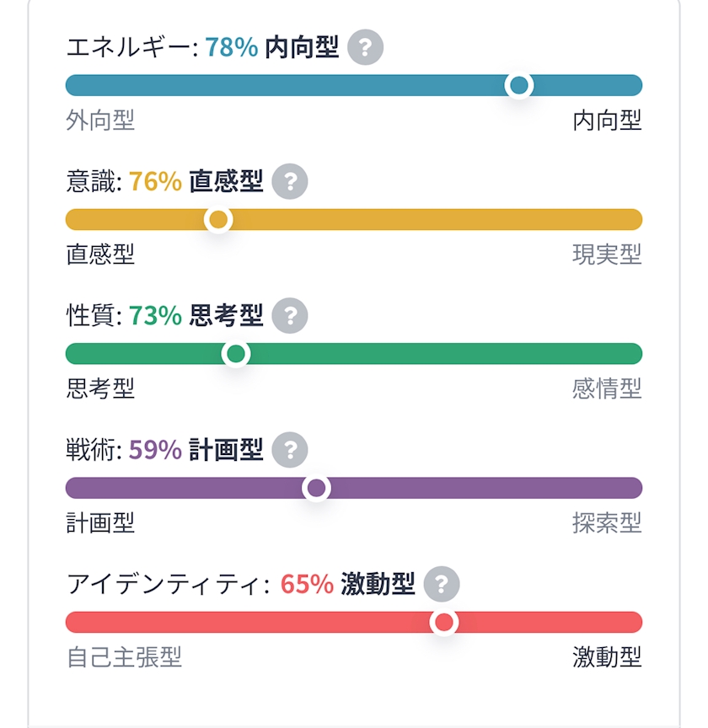Image resolution: width=708 pixels, height=728 pixels.
Task: Click the 59% 計画型 heading text
Action: (196, 450)
